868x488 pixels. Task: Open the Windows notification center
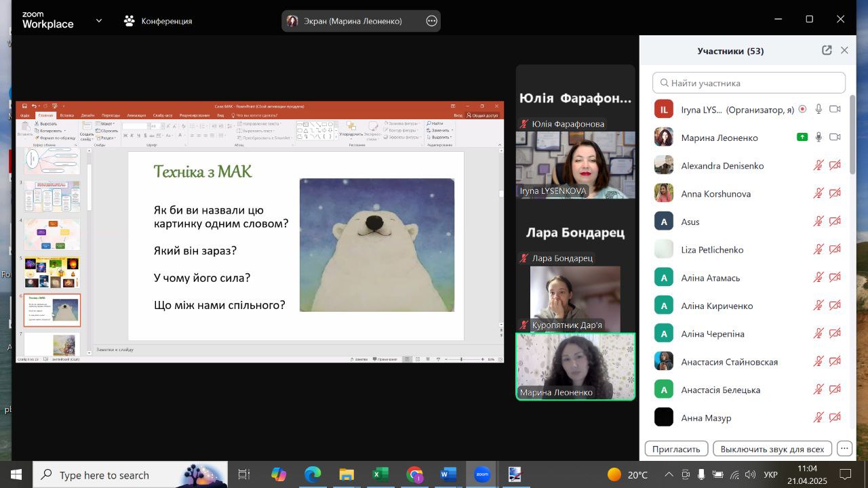pyautogui.click(x=845, y=474)
